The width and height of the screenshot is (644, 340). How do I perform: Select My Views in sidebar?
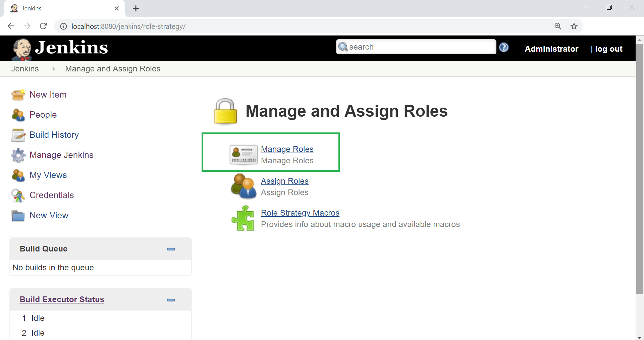(x=48, y=175)
